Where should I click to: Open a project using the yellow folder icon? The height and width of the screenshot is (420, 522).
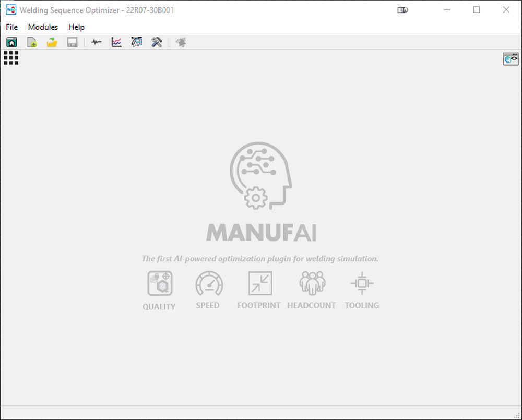tap(52, 42)
